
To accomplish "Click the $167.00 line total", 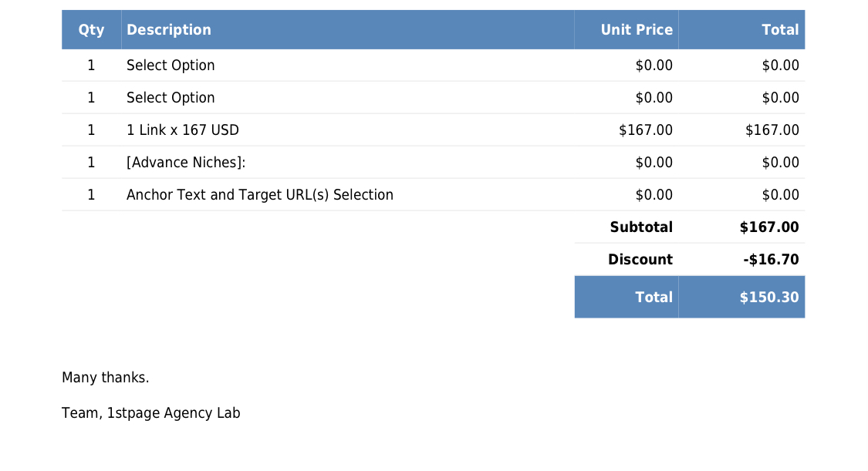I will pos(772,130).
